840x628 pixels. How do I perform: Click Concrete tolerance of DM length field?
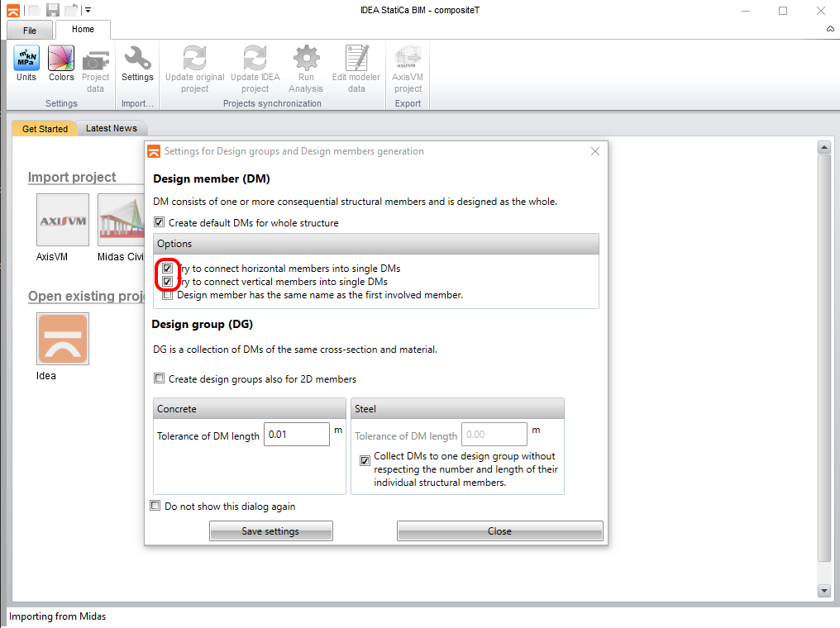coord(296,434)
